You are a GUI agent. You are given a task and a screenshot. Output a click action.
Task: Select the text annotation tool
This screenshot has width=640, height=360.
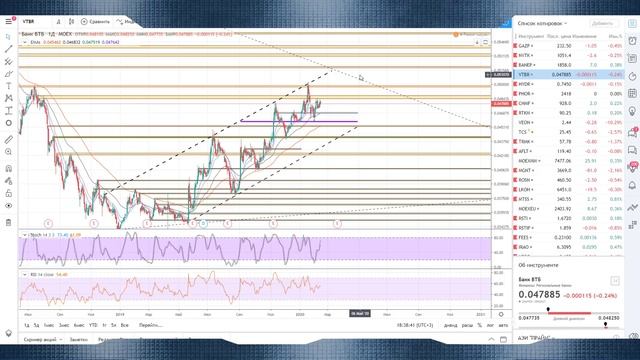coord(9,86)
